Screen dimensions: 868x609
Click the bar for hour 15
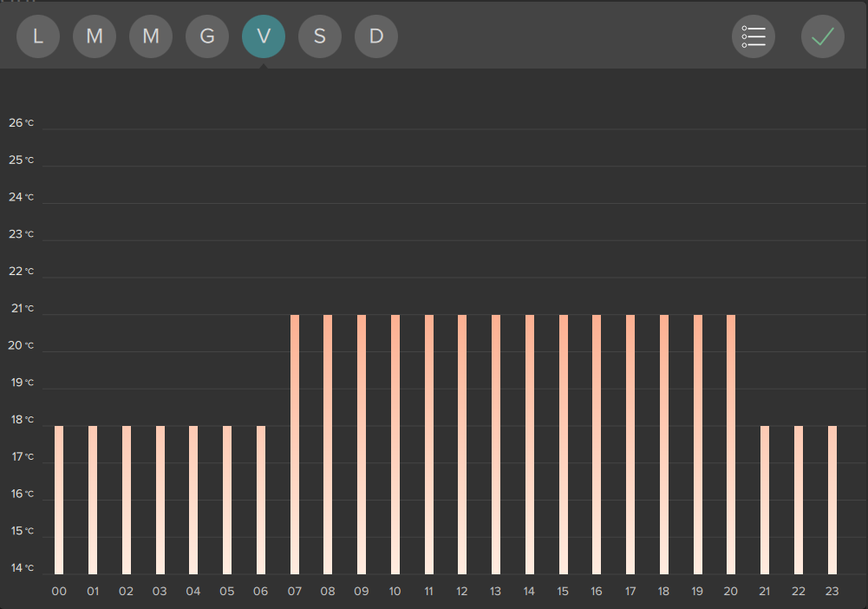tap(564, 444)
